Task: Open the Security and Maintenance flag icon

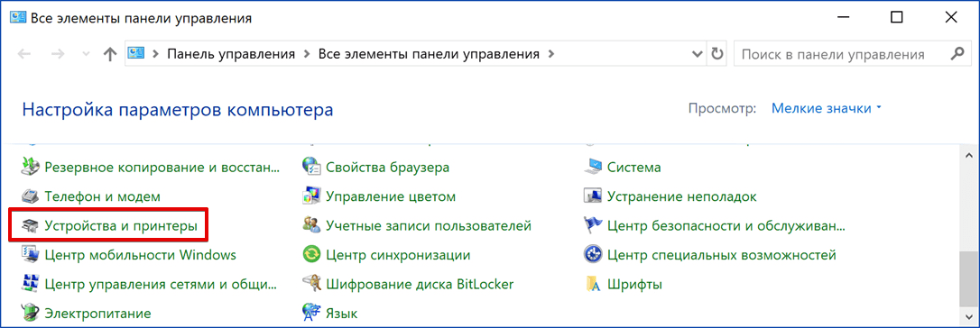Action: (x=593, y=225)
